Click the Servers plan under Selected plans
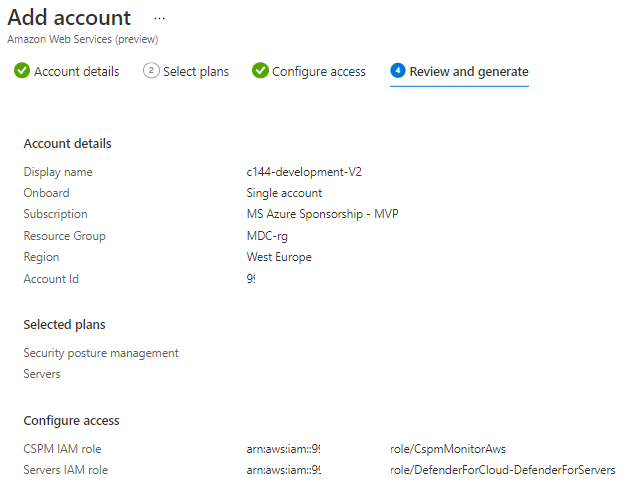Viewport: 632px width, 484px height. click(x=42, y=374)
